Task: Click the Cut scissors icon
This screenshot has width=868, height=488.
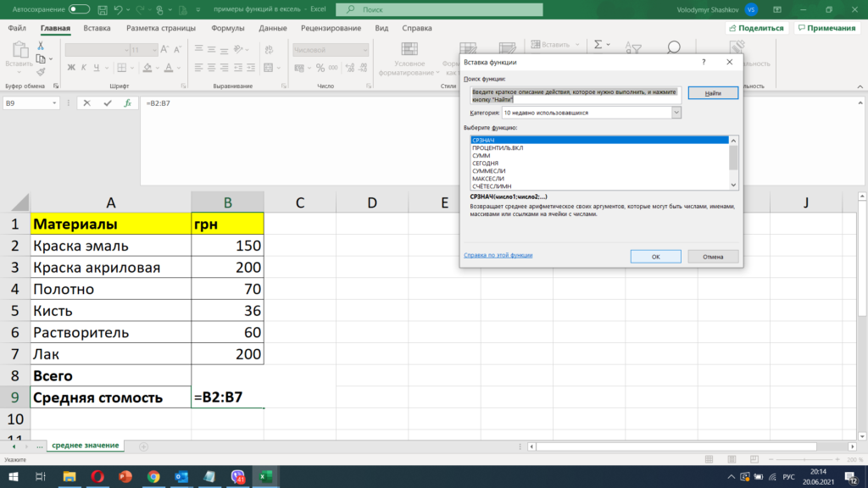Action: pyautogui.click(x=41, y=46)
